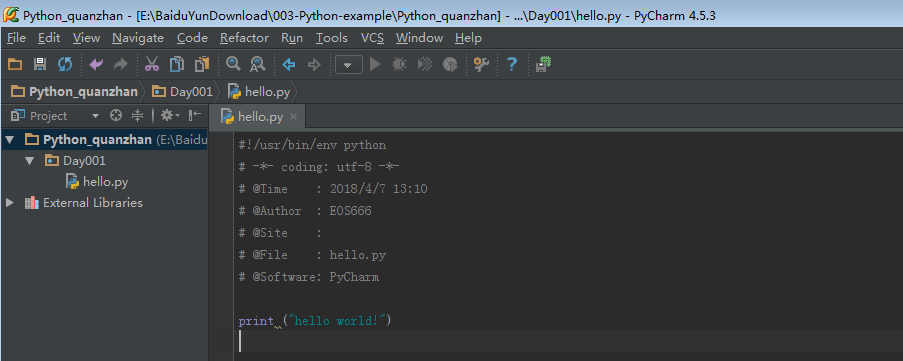
Task: Collapse the Python_quanzhan project root
Action: coord(10,139)
